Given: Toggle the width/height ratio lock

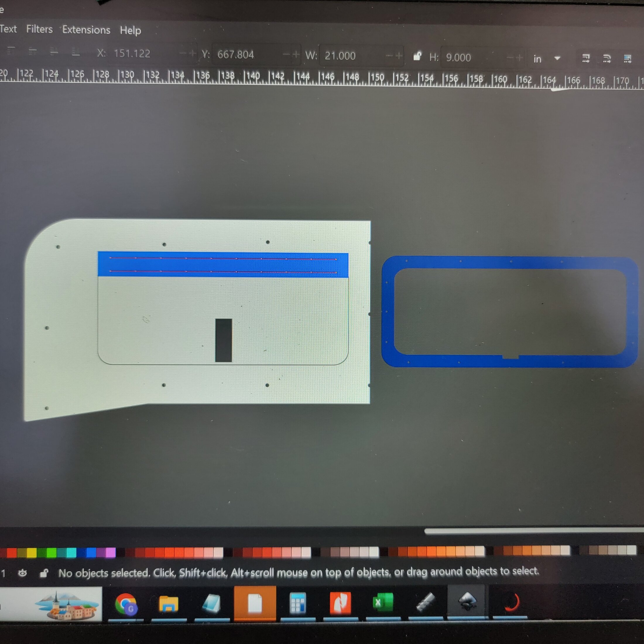Looking at the screenshot, I should click(x=417, y=56).
